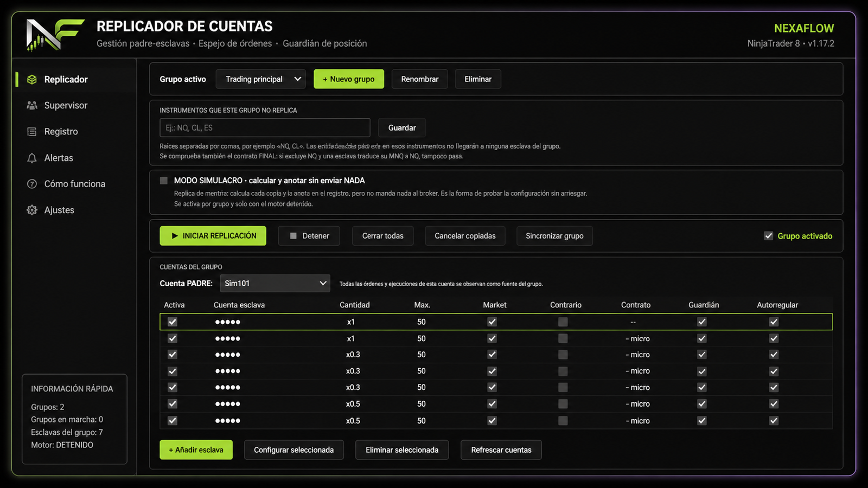Viewport: 868px width, 488px height.
Task: Toggle Contrario checkbox in first slave row
Action: tap(563, 322)
